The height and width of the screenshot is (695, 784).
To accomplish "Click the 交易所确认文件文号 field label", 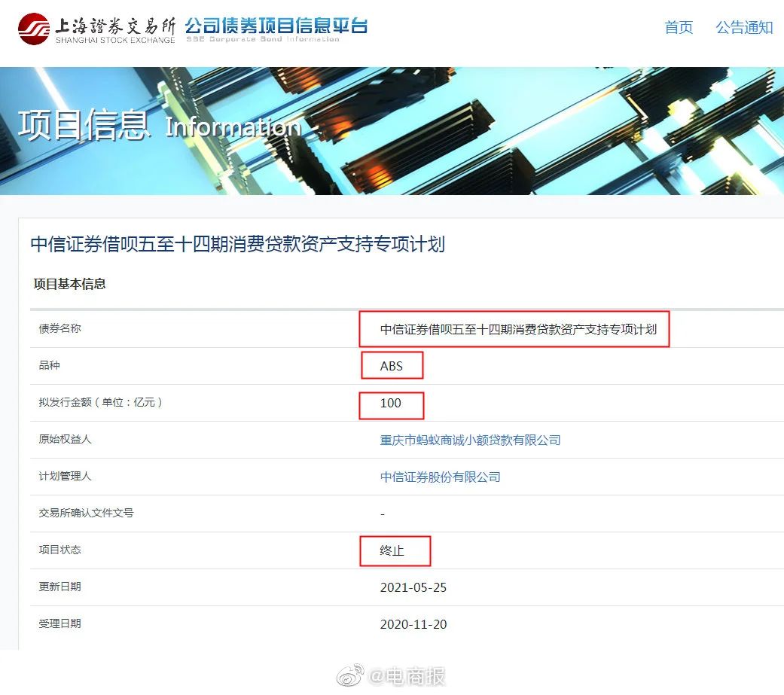I will point(86,513).
